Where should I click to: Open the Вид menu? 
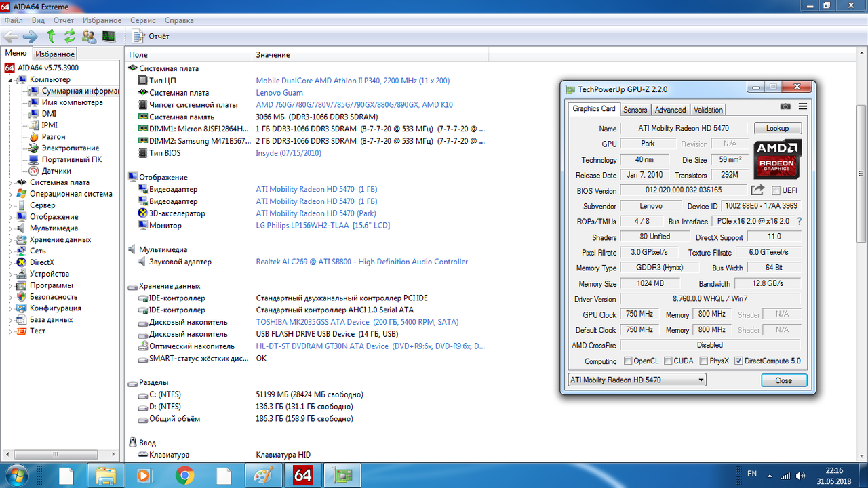click(38, 20)
